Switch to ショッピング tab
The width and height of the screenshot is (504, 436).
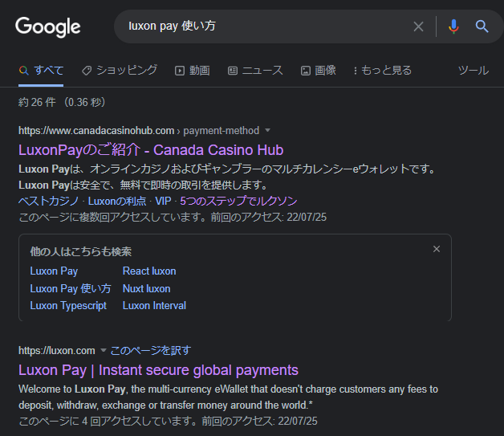tap(120, 70)
